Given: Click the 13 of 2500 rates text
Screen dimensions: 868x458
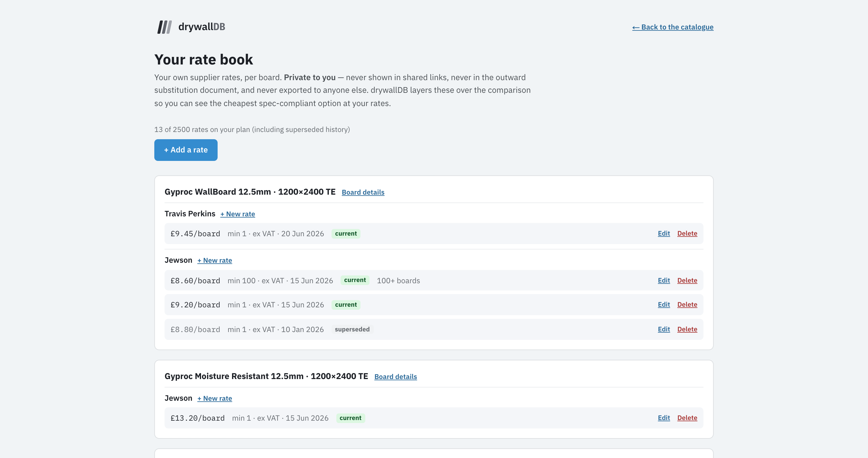Looking at the screenshot, I should pos(252,129).
